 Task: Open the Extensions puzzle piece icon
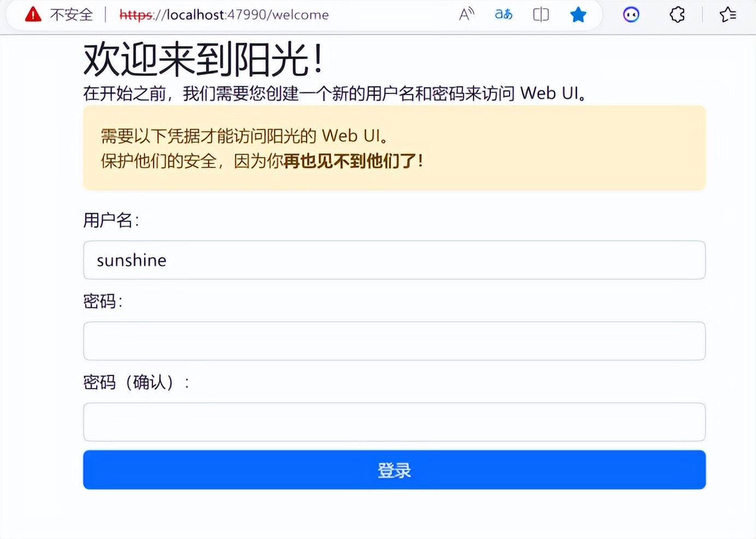677,15
